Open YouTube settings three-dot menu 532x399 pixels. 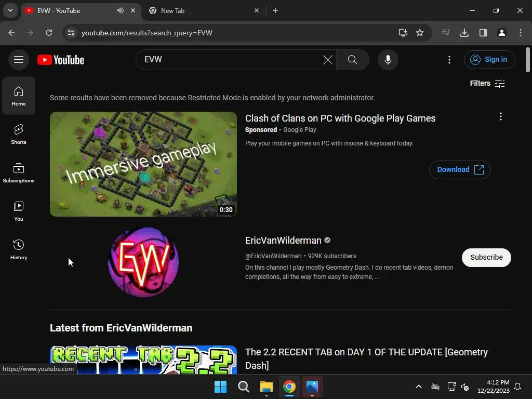(449, 60)
